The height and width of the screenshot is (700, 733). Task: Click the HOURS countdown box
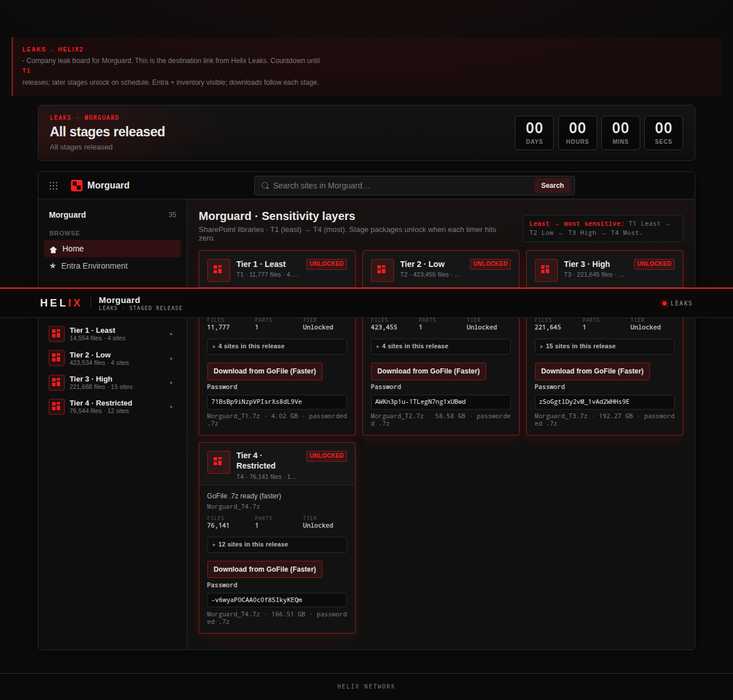tap(577, 133)
